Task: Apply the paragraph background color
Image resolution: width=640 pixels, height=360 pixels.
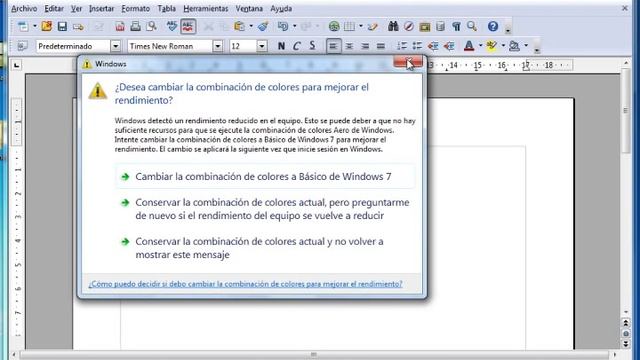Action: pos(515,46)
